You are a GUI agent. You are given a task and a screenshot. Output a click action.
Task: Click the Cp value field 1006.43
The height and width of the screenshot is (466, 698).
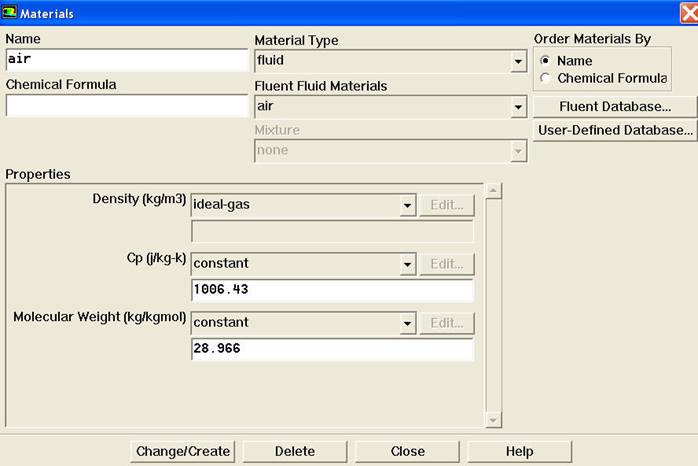click(x=331, y=290)
